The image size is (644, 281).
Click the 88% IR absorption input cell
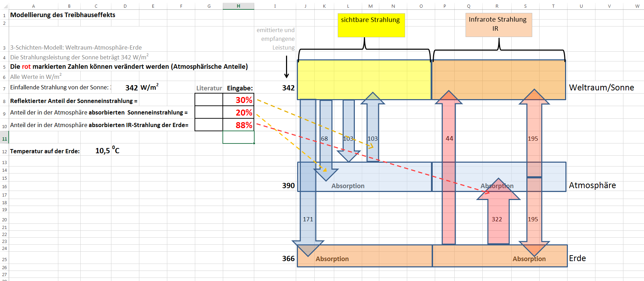pos(238,125)
